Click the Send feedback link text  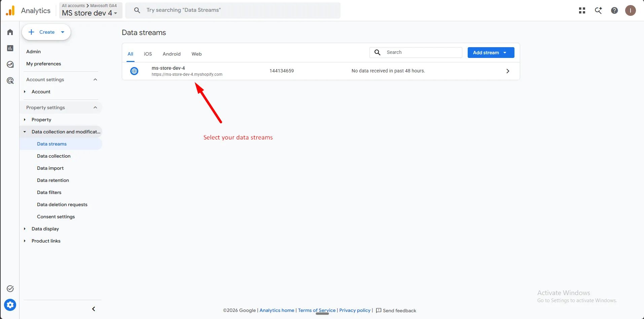[x=399, y=311]
